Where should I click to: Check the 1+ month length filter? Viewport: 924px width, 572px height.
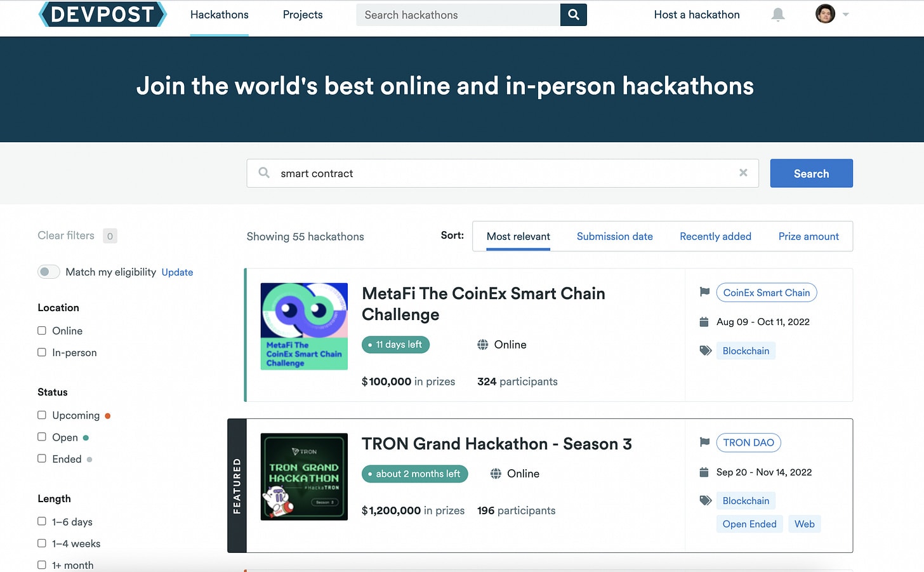tap(42, 565)
